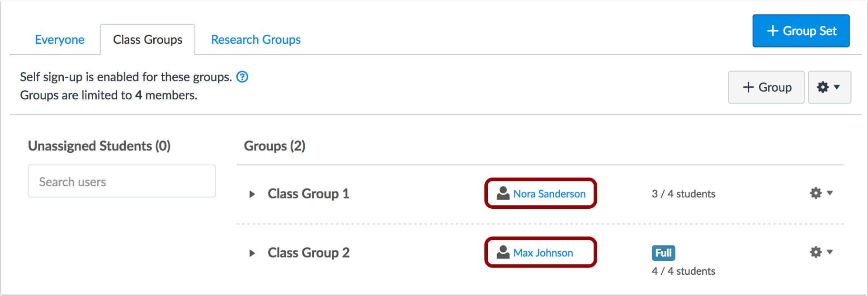Click the plus icon on Group button
The height and width of the screenshot is (296, 868).
tap(748, 87)
